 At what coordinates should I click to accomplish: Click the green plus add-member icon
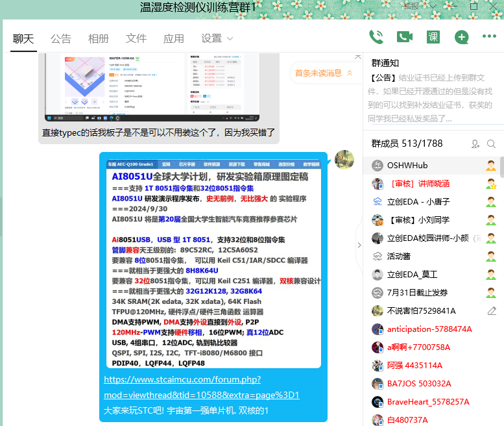(461, 37)
